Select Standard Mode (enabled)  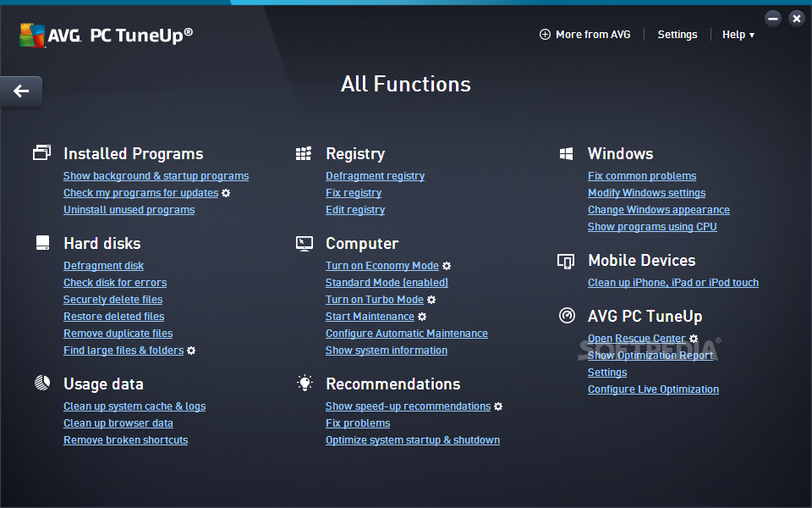click(387, 283)
